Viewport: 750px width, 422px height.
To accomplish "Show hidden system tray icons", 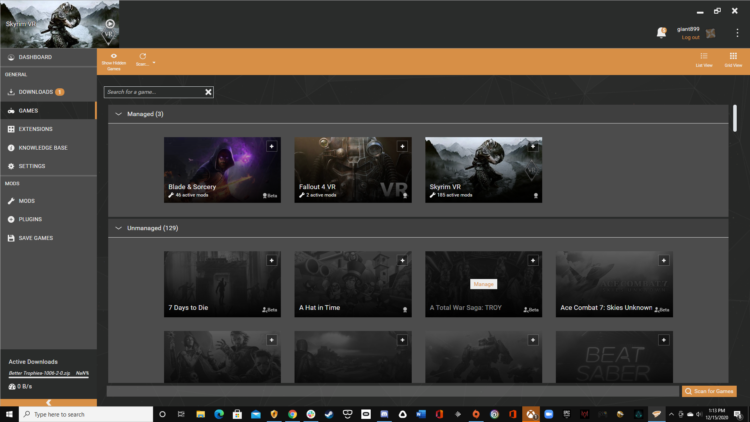I will click(x=671, y=414).
